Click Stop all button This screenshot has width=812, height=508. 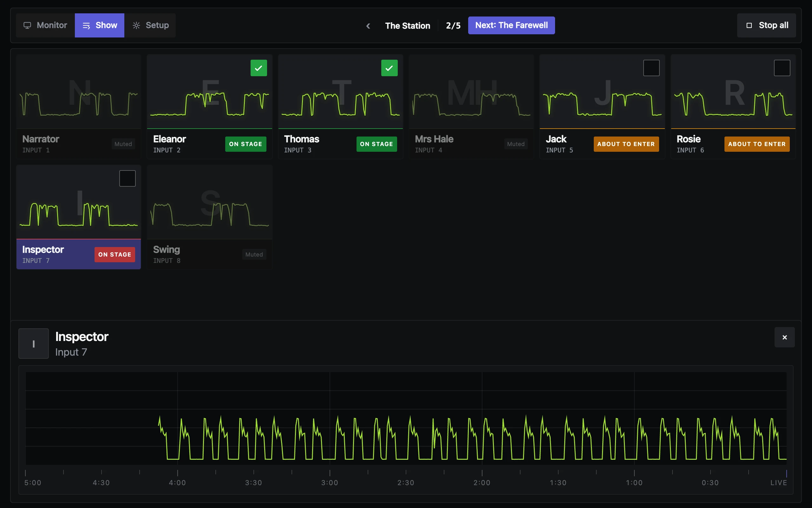[x=766, y=25]
